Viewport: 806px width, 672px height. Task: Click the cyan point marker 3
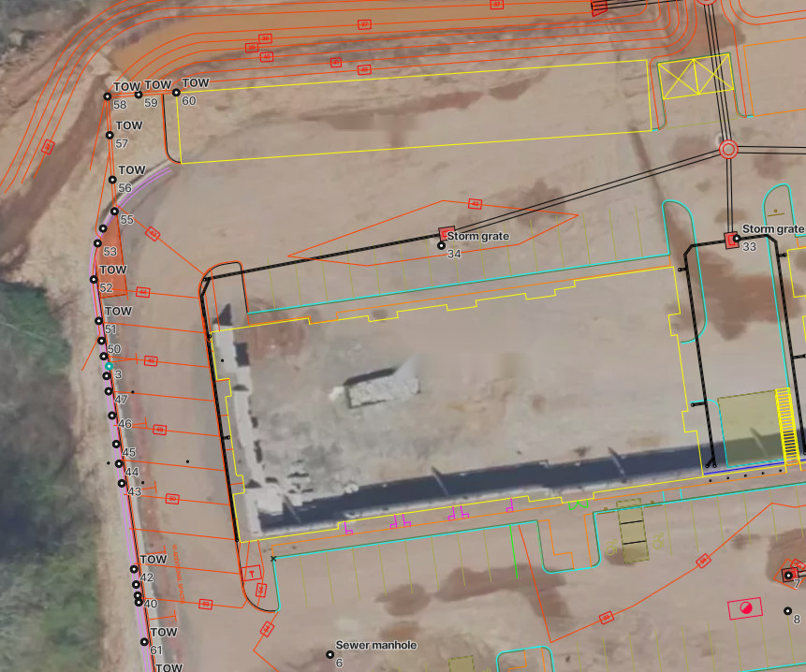coord(109,366)
